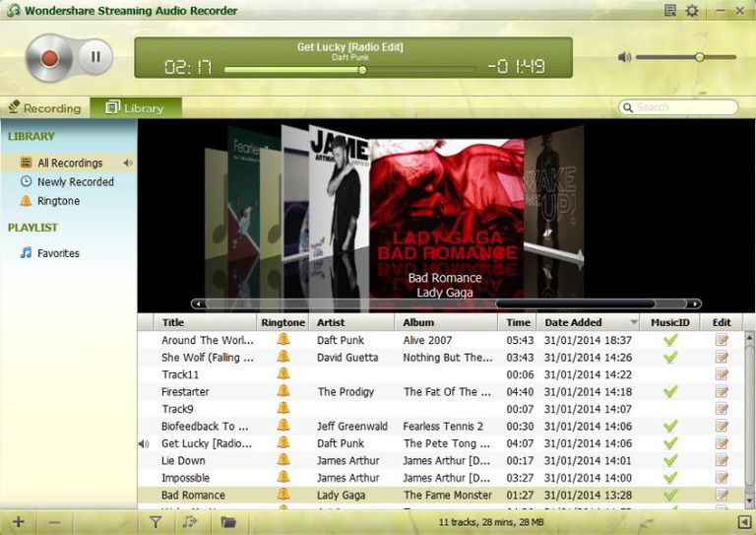Make a ringtone from Track11
Screen dimensions: 756x535
[283, 373]
